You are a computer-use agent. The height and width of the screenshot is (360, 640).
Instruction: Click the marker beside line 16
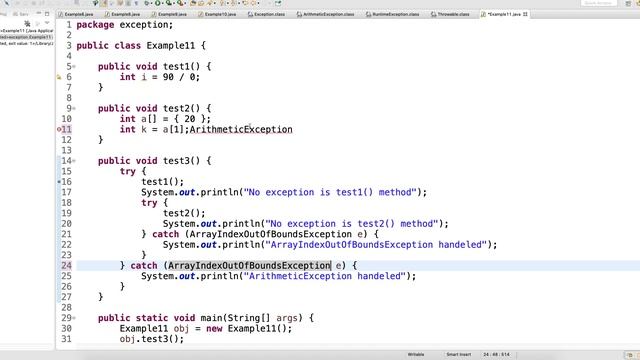(x=59, y=182)
